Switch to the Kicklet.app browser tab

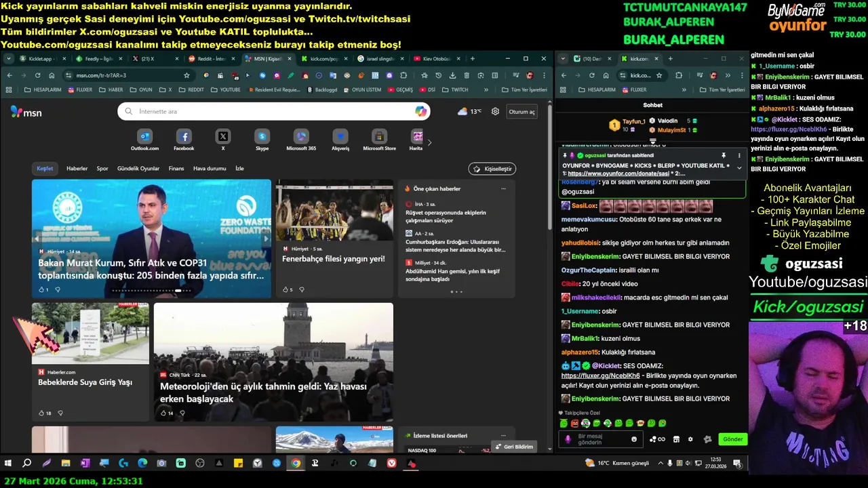pyautogui.click(x=41, y=59)
